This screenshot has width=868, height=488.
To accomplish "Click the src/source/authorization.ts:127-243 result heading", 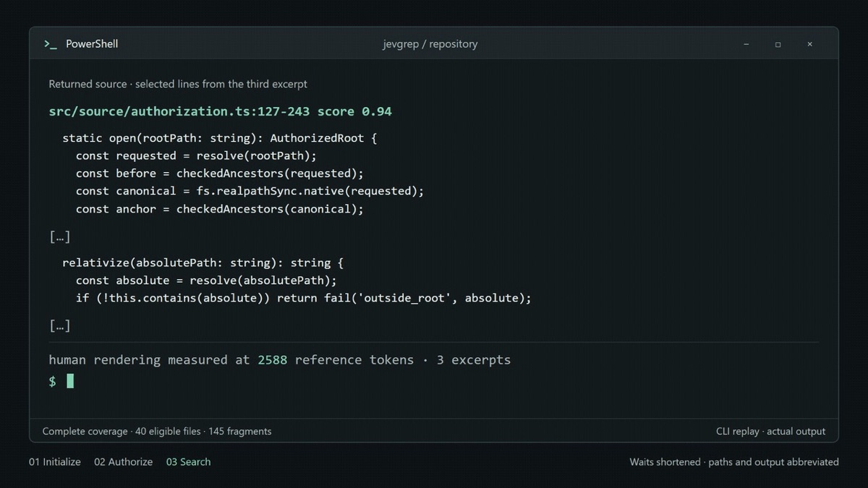I will (x=221, y=111).
